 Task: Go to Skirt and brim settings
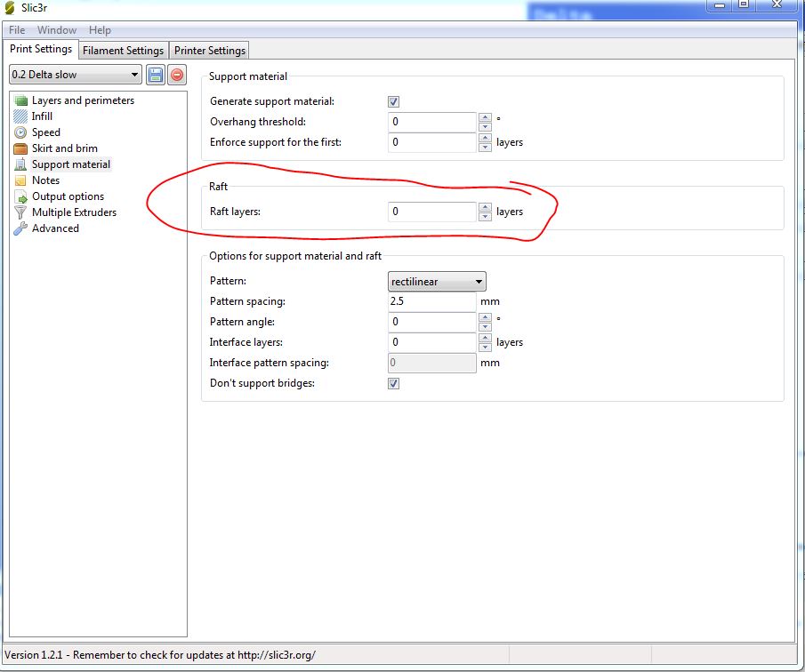point(64,148)
